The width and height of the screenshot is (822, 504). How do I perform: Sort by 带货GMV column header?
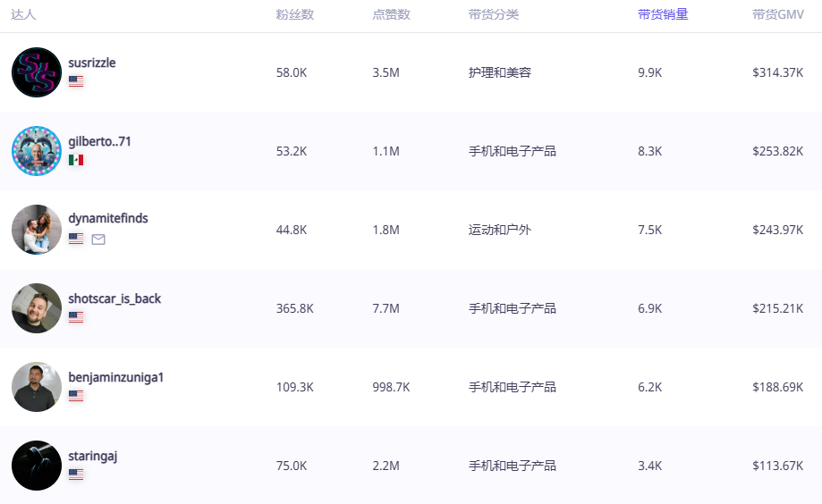(x=777, y=14)
